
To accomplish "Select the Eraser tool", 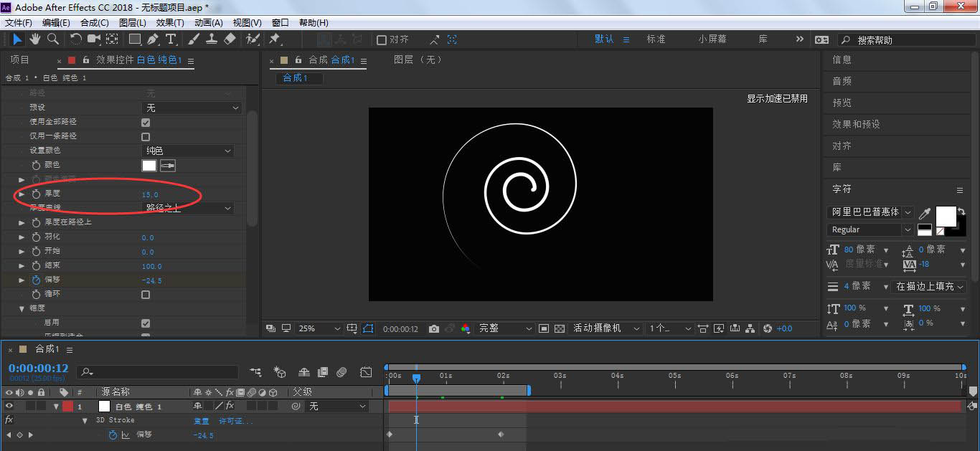I will pyautogui.click(x=230, y=39).
